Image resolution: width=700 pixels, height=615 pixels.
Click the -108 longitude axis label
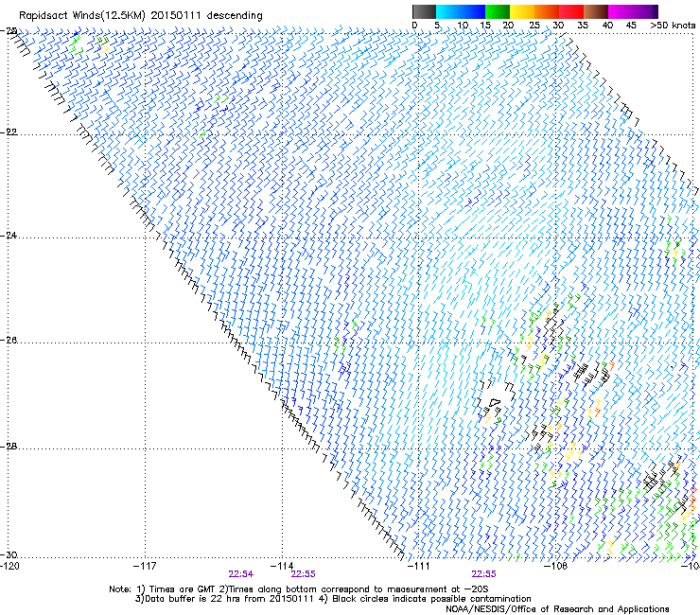(555, 566)
